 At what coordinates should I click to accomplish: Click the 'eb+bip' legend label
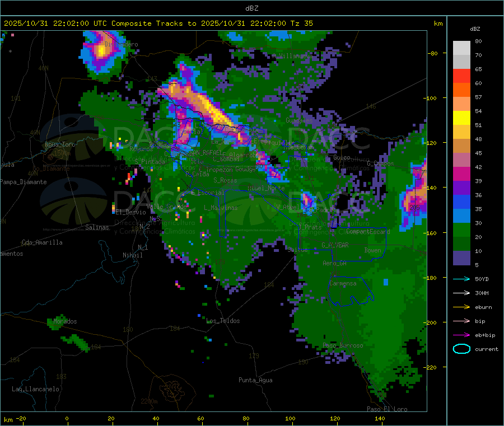click(x=485, y=335)
